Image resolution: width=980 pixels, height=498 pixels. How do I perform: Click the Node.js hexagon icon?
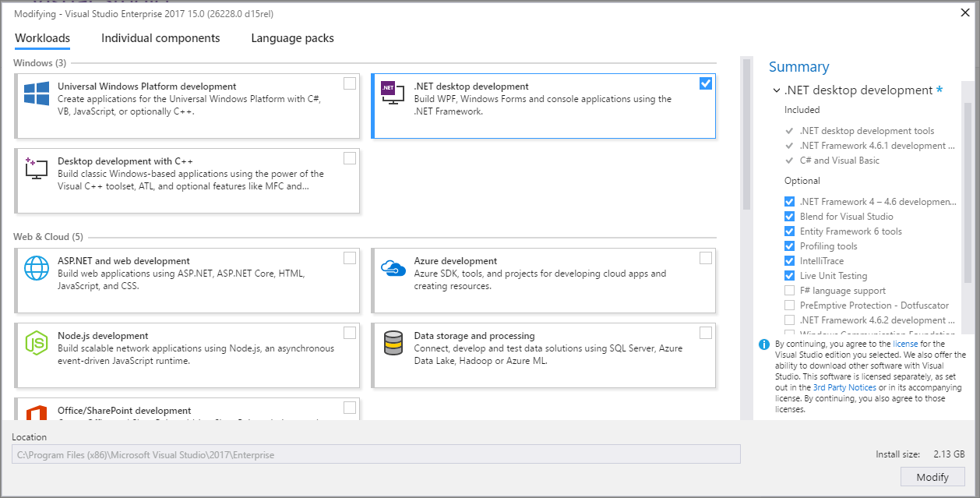pyautogui.click(x=37, y=343)
